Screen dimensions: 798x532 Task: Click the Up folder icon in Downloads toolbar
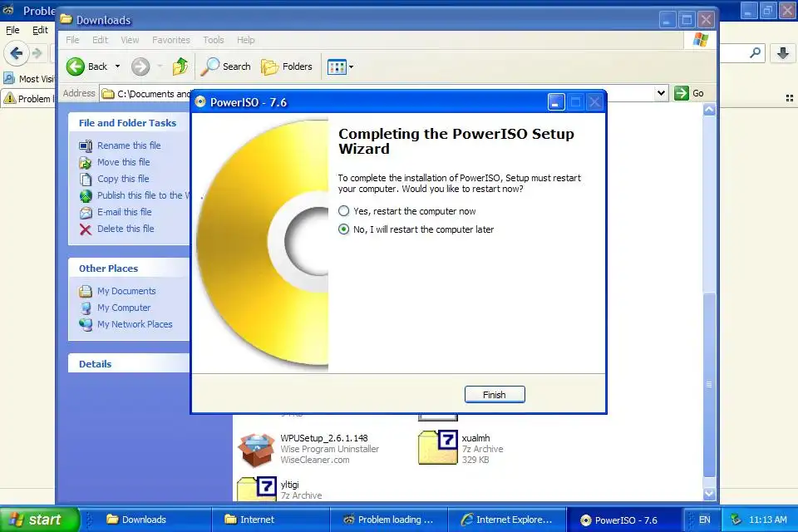point(180,66)
